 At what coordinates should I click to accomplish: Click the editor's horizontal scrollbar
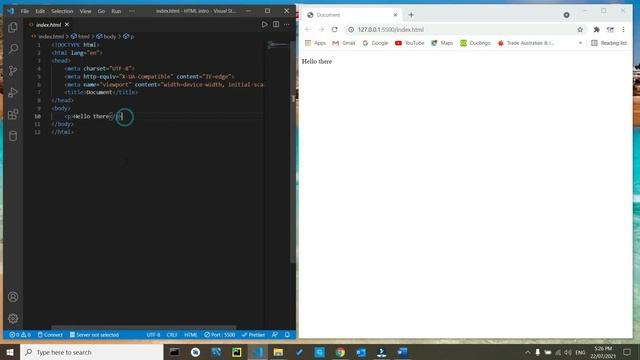143,327
